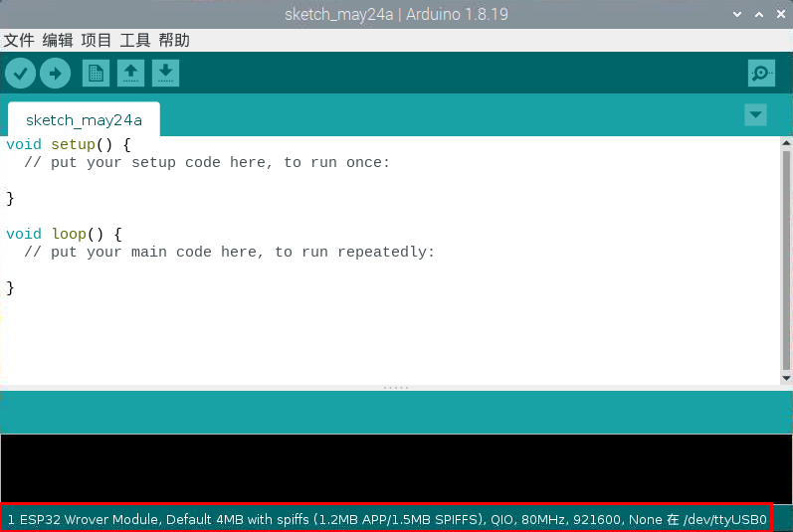Open the 文件 menu
Screen dimensions: 793x532
click(19, 40)
